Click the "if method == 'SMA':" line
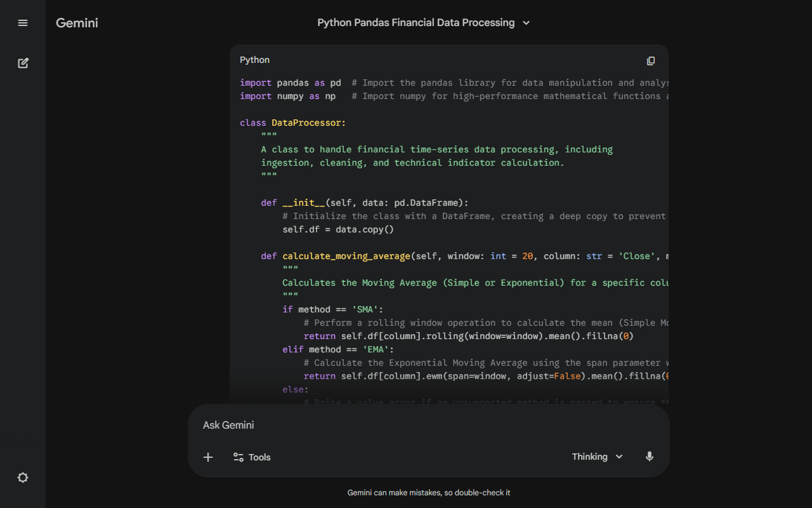The height and width of the screenshot is (508, 812). click(x=333, y=309)
